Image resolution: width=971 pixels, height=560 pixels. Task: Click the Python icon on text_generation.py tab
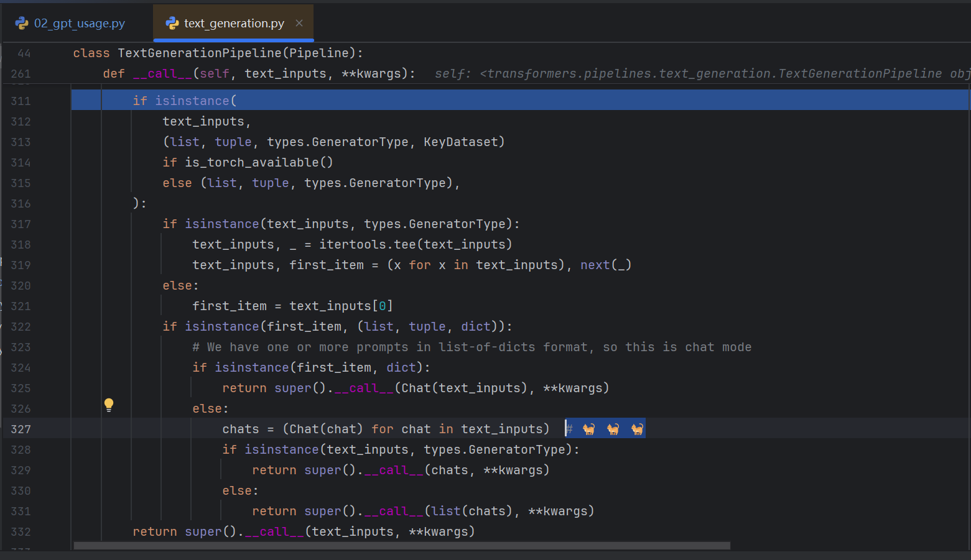click(172, 23)
